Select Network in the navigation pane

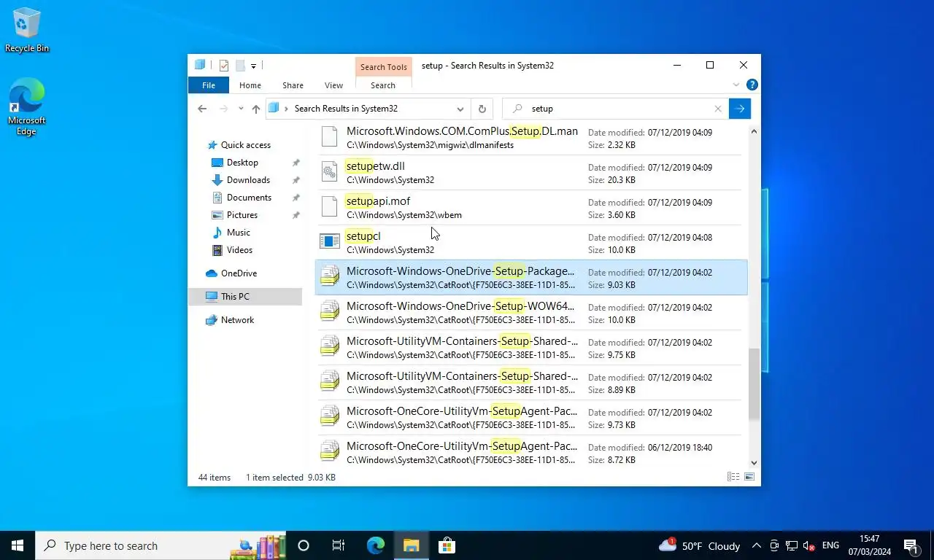tap(237, 320)
